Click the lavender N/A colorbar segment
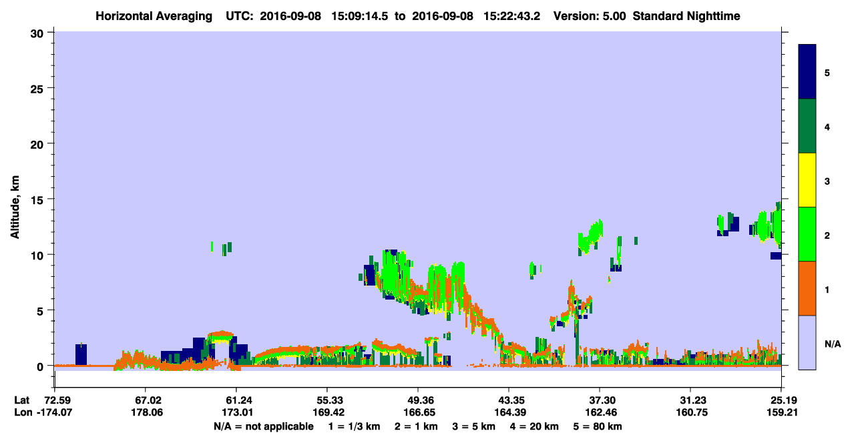This screenshot has height=445, width=868. 807,342
